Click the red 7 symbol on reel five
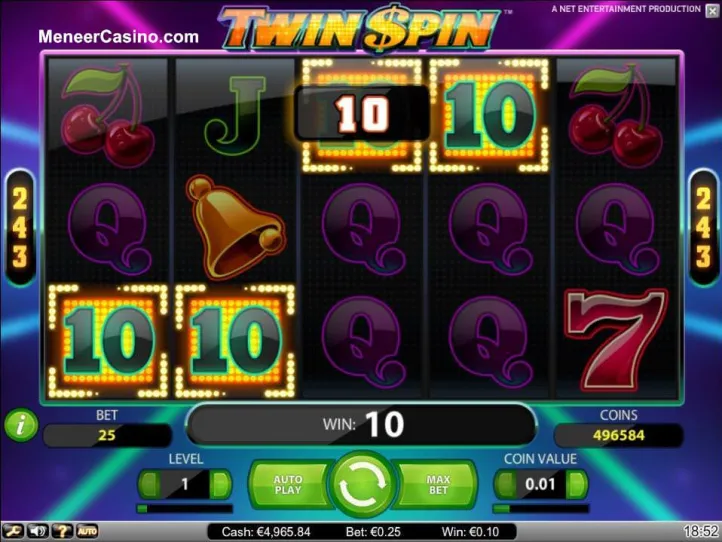The image size is (722, 542). click(x=617, y=340)
